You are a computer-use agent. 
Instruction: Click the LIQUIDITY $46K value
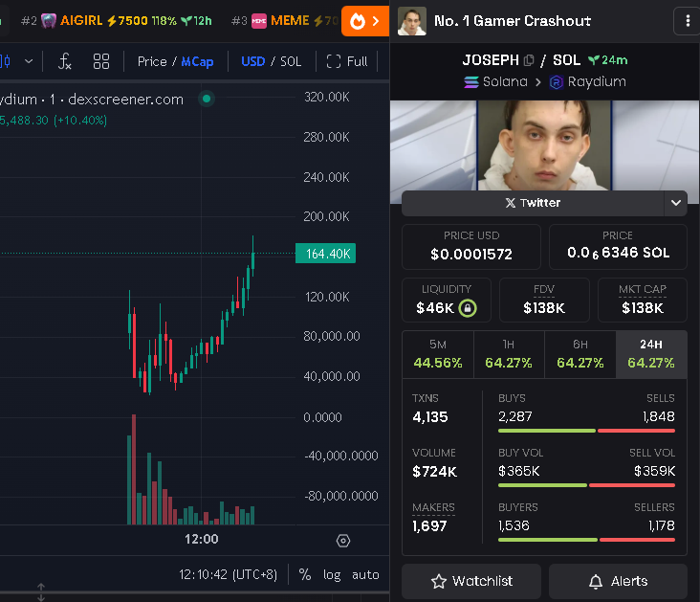pos(435,308)
